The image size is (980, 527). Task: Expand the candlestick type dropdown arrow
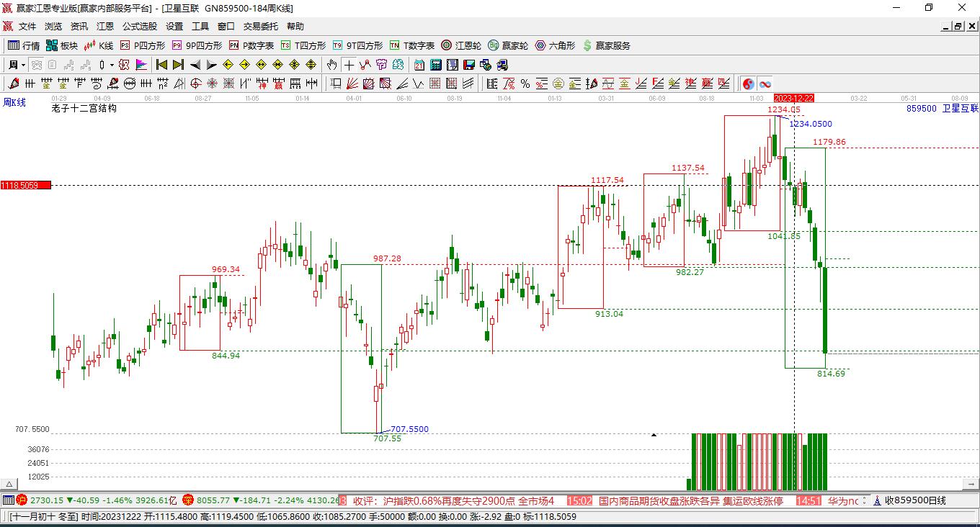click(x=112, y=65)
